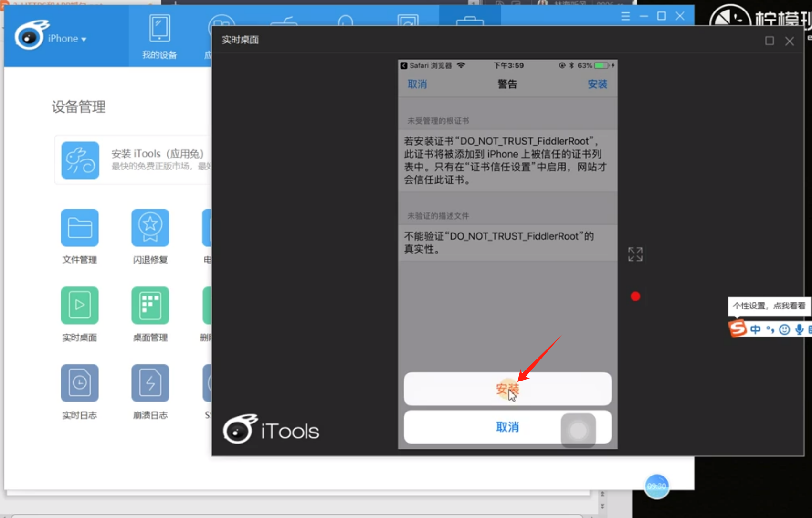Click the 安装 iTools rabbit app icon
812x518 pixels.
(x=80, y=160)
